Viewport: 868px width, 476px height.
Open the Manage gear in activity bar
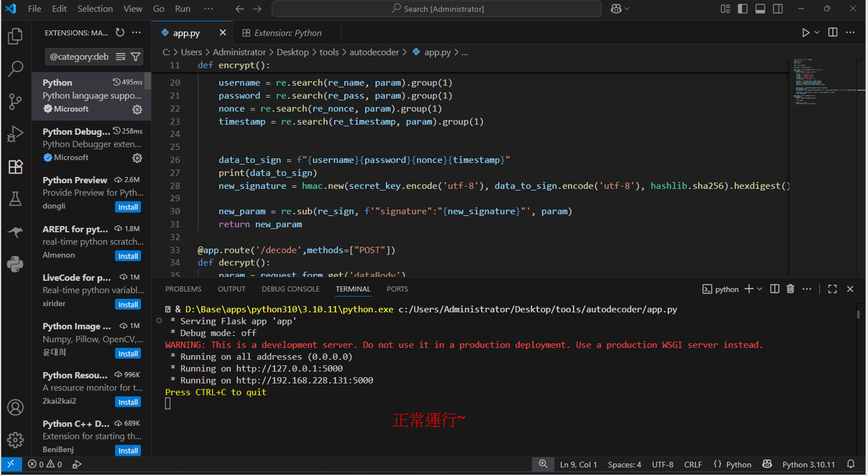point(15,439)
